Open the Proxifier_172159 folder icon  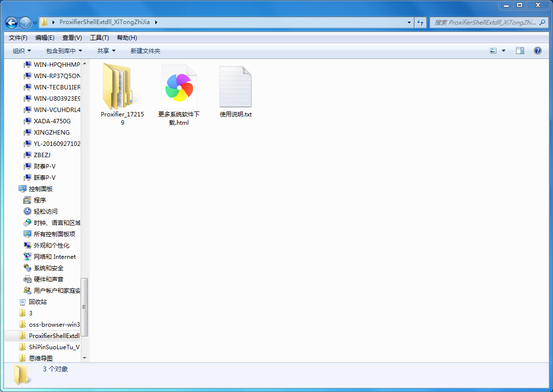(122, 86)
